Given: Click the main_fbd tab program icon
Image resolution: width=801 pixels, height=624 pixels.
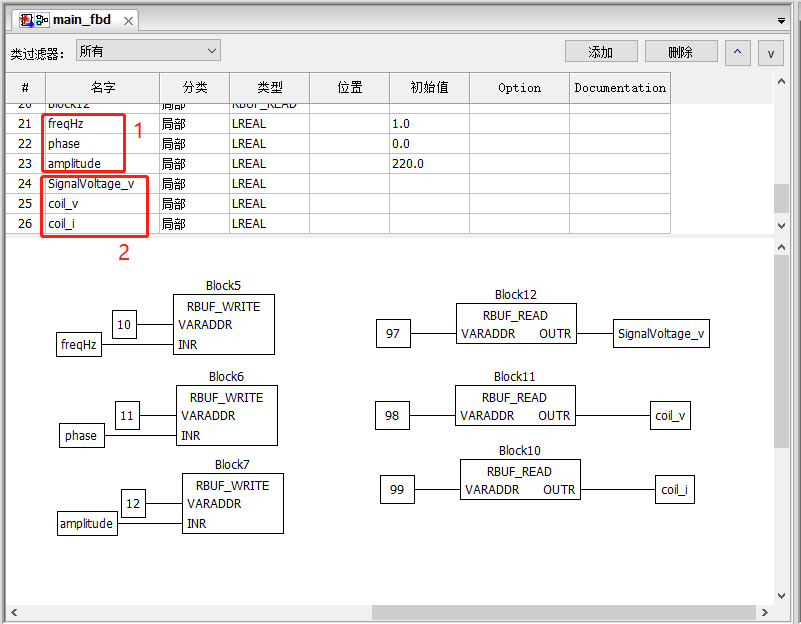Looking at the screenshot, I should coord(34,20).
